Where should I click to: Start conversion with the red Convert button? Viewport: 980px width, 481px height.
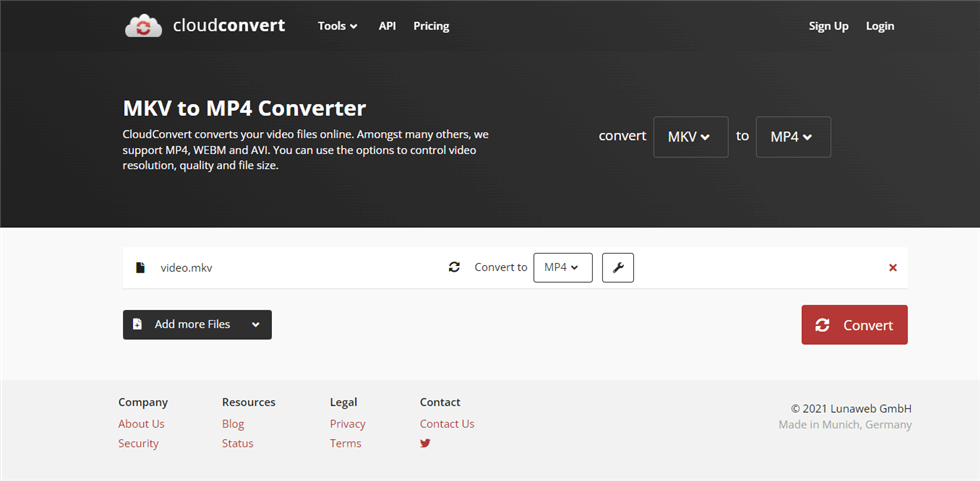click(854, 325)
